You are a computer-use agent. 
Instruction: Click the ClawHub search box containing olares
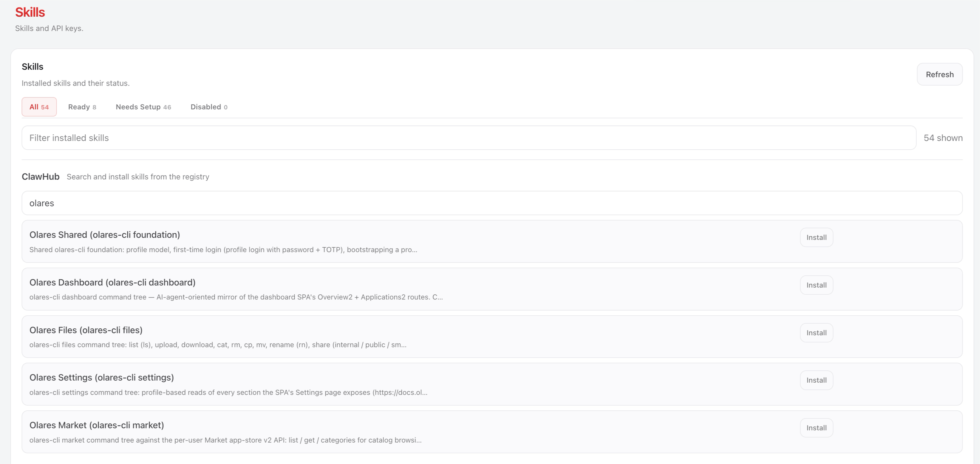[x=492, y=203]
